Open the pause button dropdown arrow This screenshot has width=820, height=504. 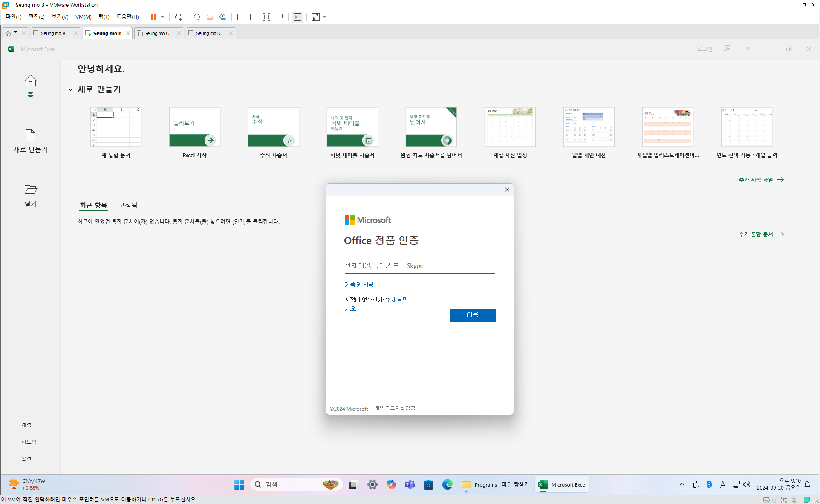point(162,17)
